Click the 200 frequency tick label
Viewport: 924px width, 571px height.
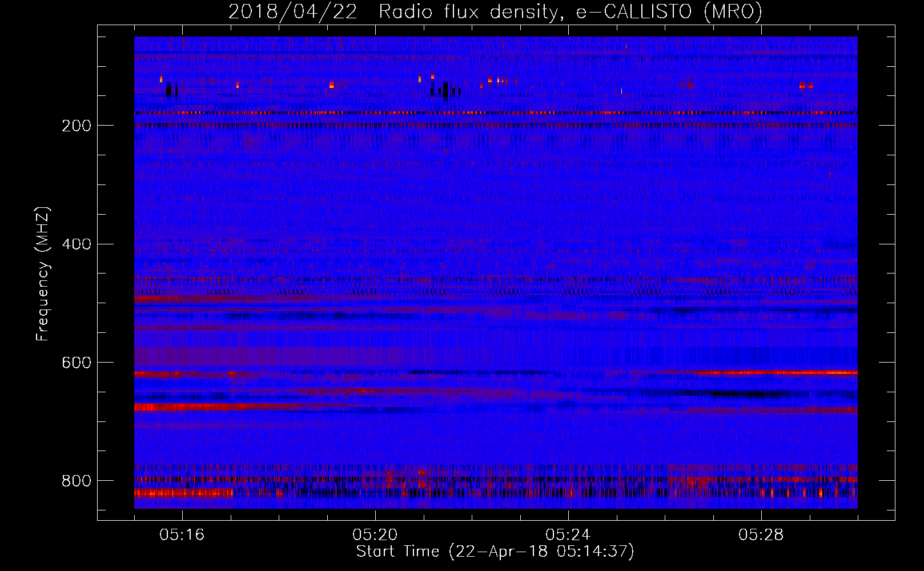tap(77, 126)
